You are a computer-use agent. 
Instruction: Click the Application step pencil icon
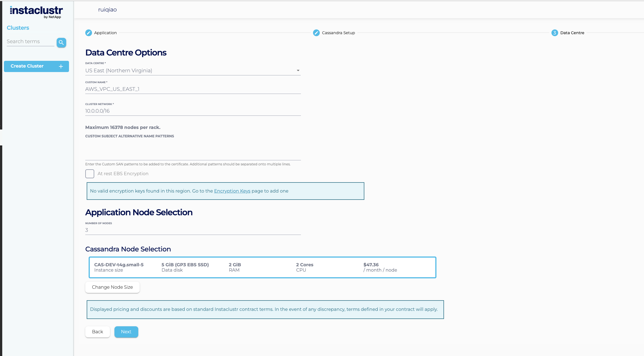tap(88, 33)
